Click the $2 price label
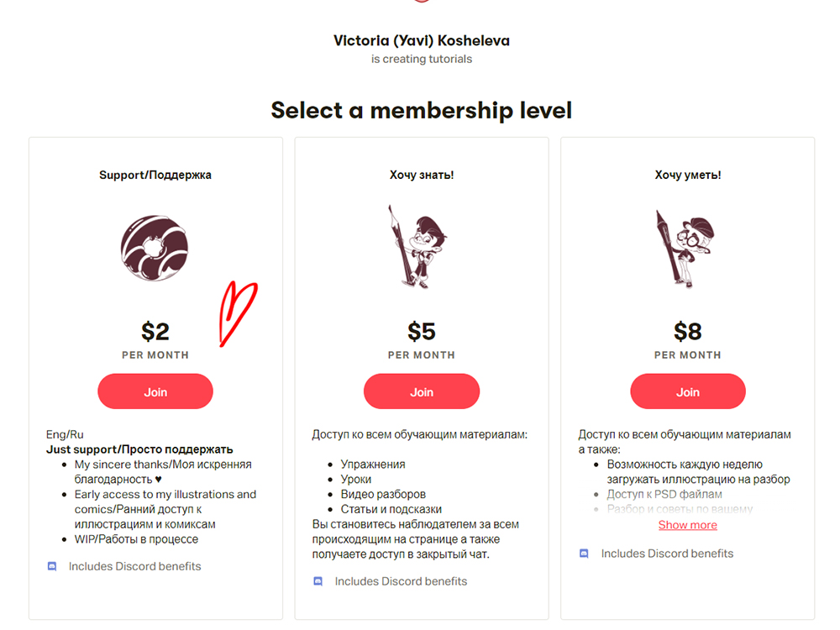 coord(155,331)
